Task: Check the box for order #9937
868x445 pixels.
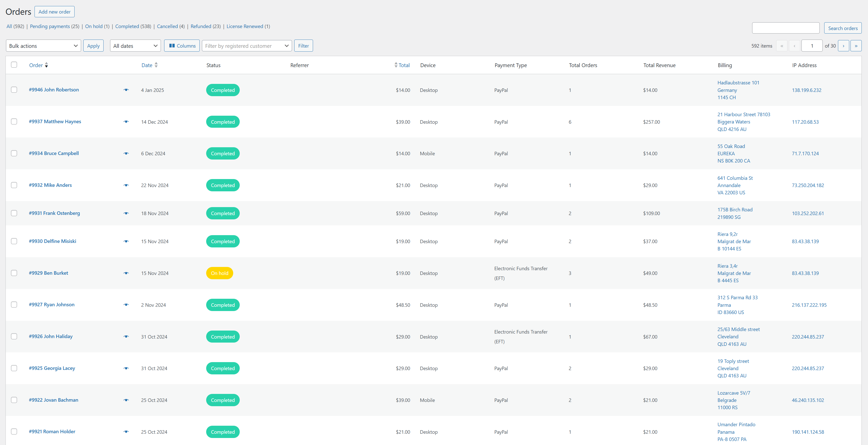Action: [x=14, y=121]
